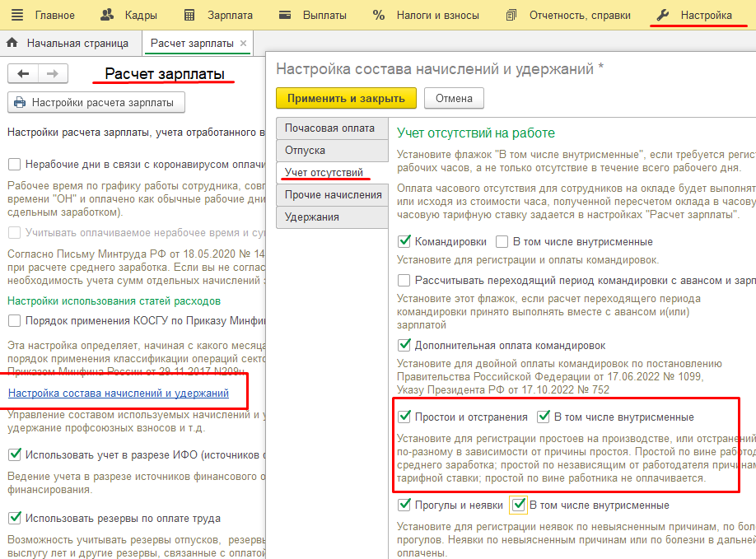Viewport: 756px width, 559px height.
Task: Select the Учет отсутствий section
Action: (332, 173)
